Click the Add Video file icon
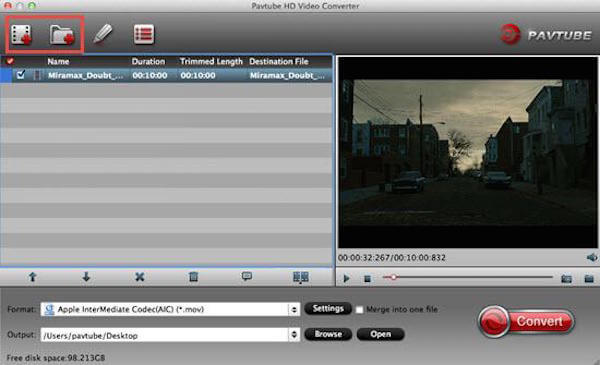Viewport: 600px width, 365px height. tap(21, 34)
